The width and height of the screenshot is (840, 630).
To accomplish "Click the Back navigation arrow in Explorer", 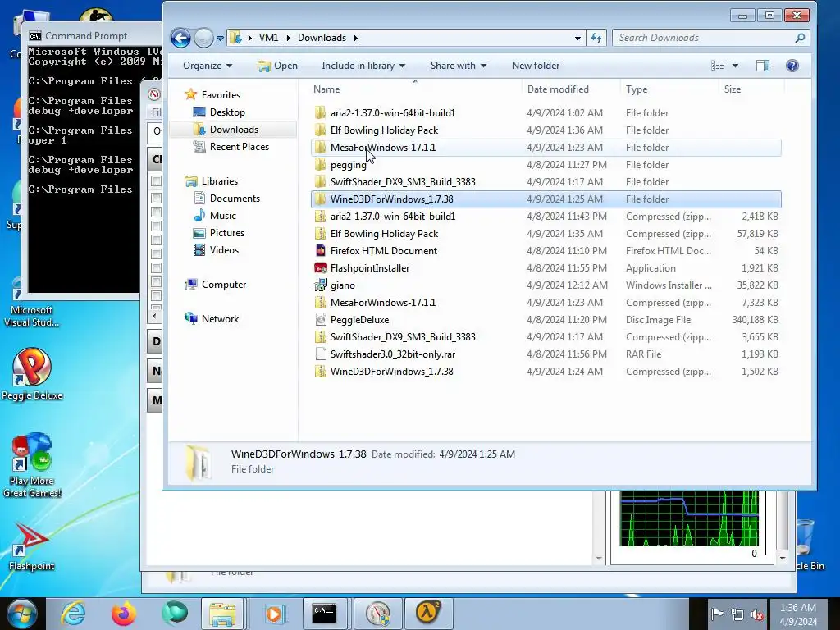I will click(180, 38).
